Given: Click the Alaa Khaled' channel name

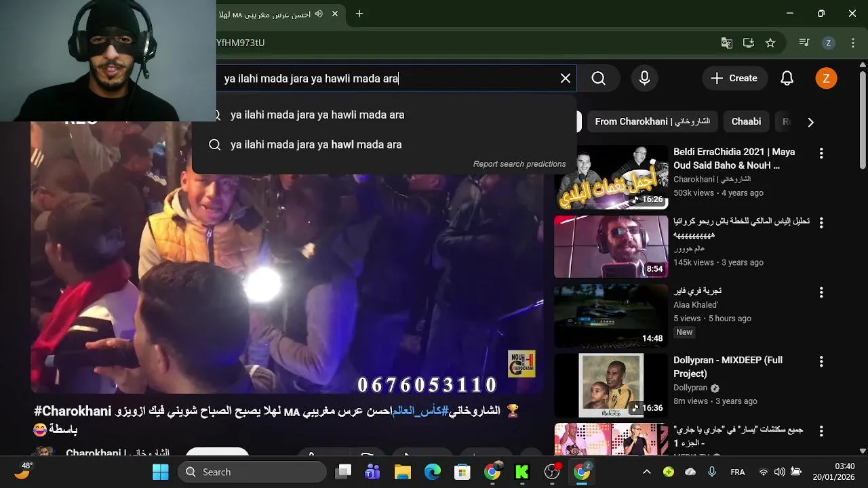Looking at the screenshot, I should pos(696,305).
